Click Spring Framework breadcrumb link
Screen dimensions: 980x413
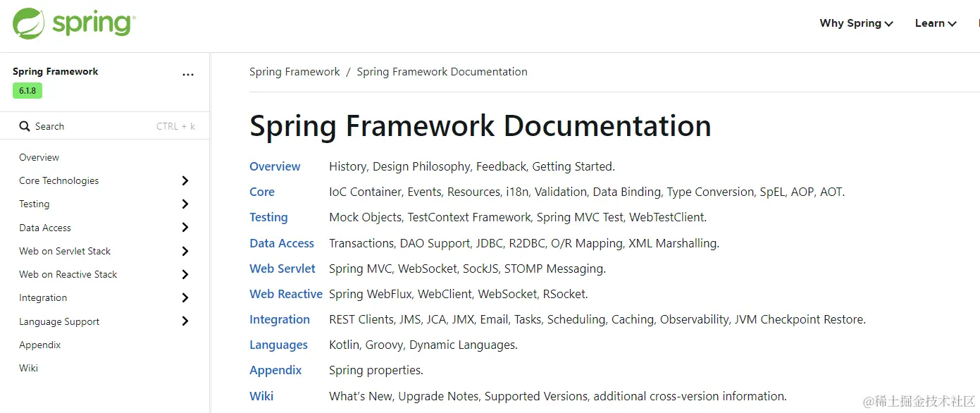coord(294,72)
